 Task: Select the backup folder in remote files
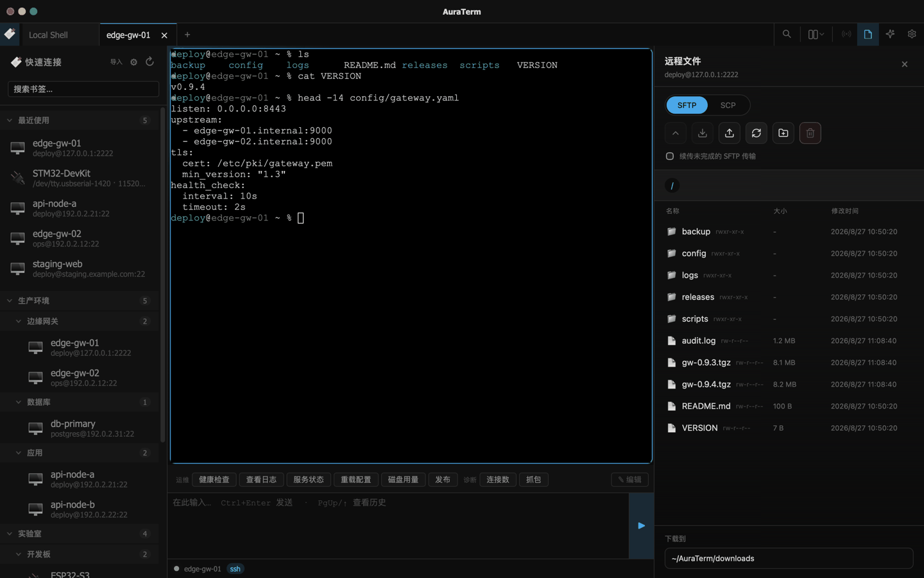click(789, 232)
